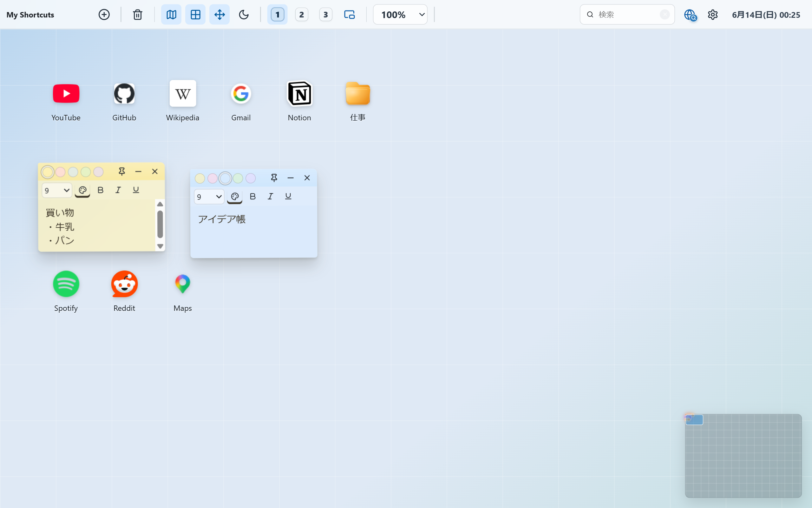Switch to page 3
The image size is (812, 508).
[x=325, y=15]
